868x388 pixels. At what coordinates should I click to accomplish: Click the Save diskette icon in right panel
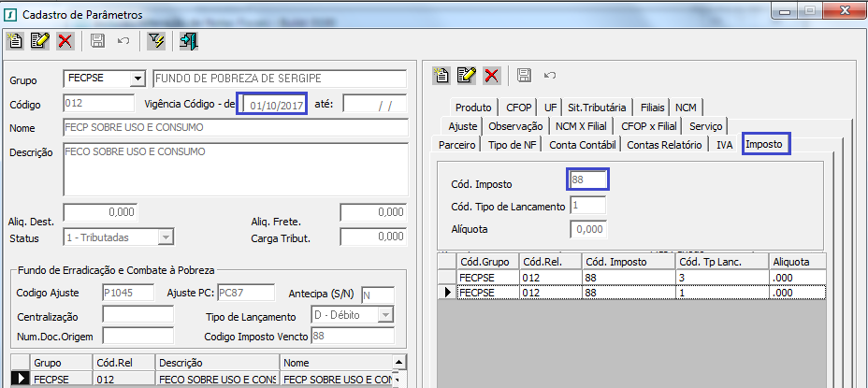coord(524,75)
